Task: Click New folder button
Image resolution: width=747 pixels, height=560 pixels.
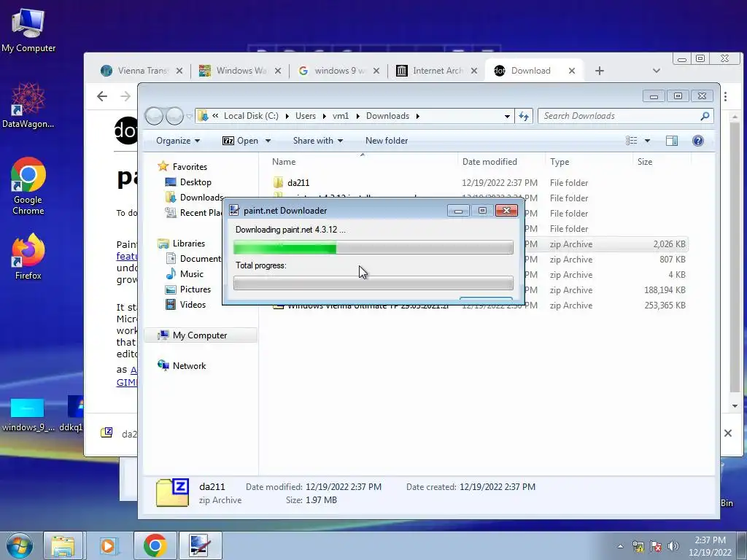Action: point(387,141)
